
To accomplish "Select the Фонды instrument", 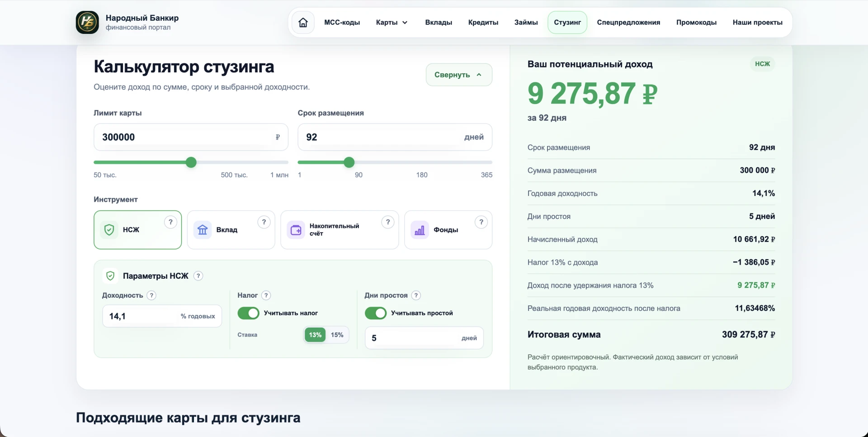I will [448, 230].
